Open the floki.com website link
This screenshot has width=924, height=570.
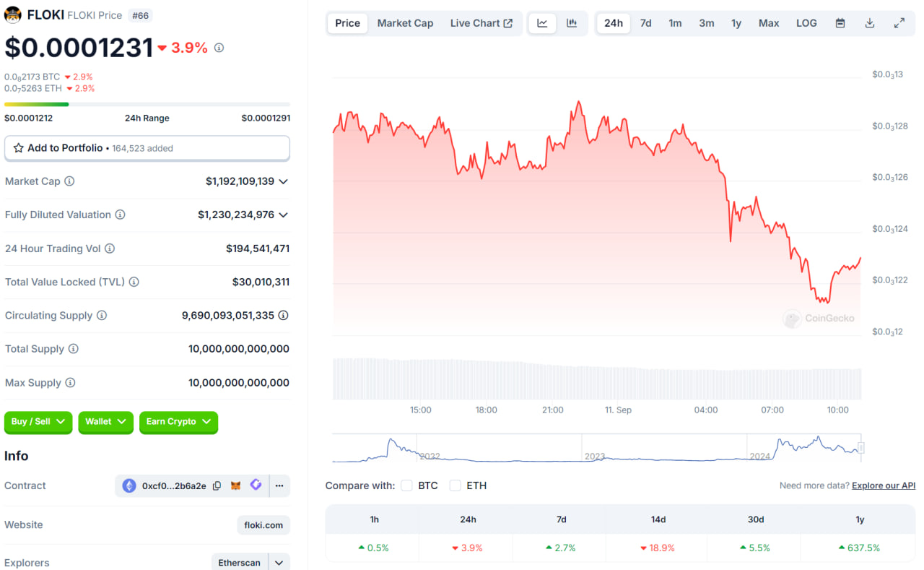(x=263, y=525)
